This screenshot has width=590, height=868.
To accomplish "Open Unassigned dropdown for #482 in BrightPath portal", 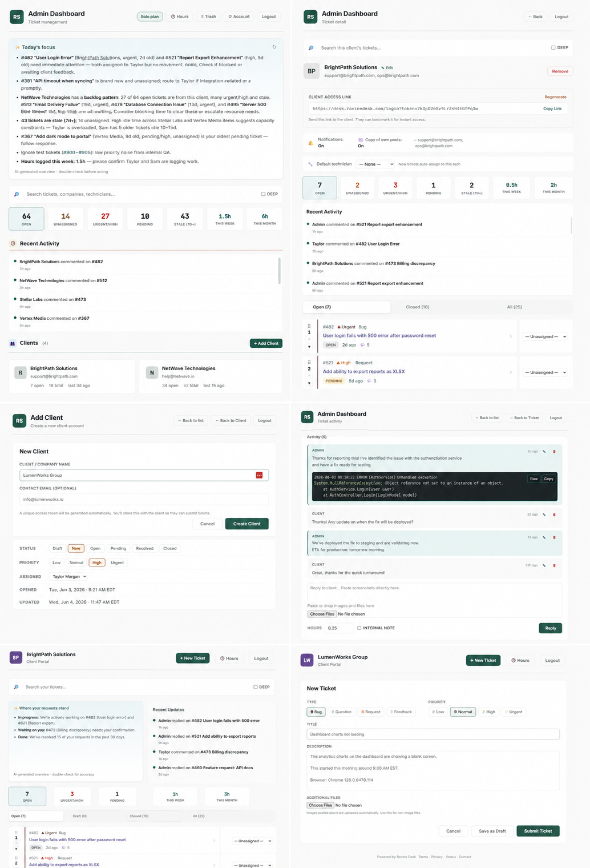I will click(252, 841).
